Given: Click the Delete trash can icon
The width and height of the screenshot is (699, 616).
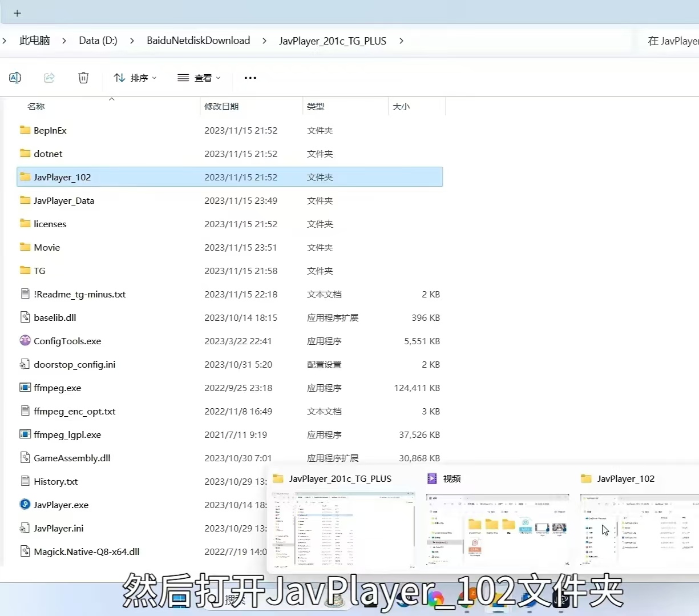Looking at the screenshot, I should pyautogui.click(x=83, y=78).
